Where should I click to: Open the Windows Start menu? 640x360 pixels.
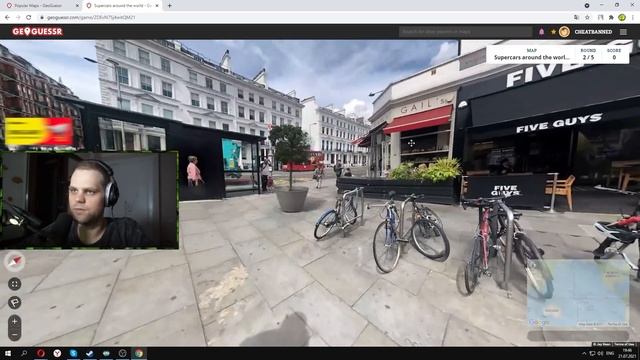point(8,353)
